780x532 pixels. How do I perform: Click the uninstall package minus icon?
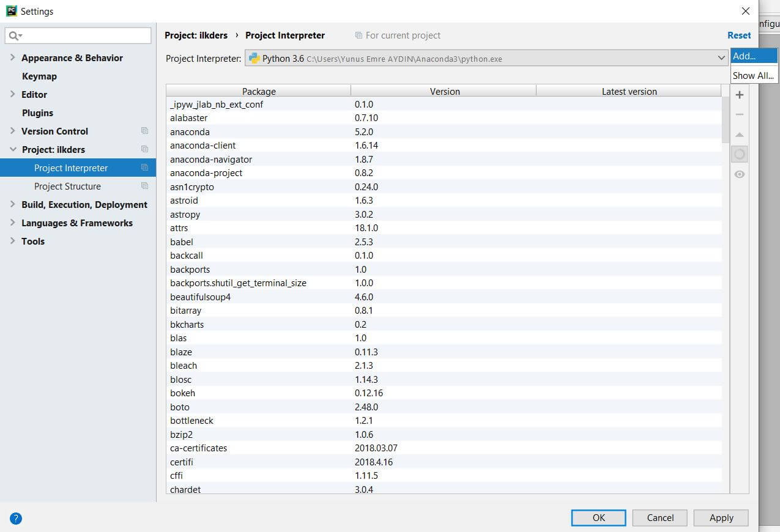[x=740, y=114]
